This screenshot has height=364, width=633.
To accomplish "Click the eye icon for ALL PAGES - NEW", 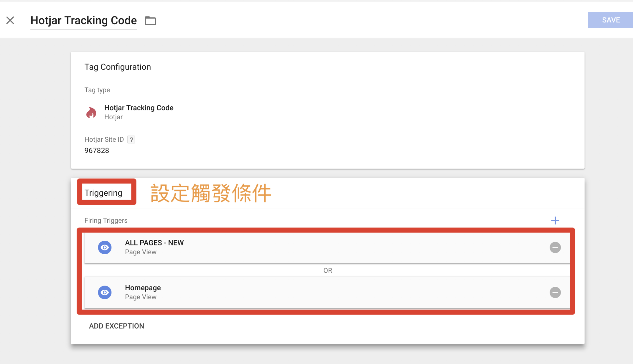I will tap(105, 247).
